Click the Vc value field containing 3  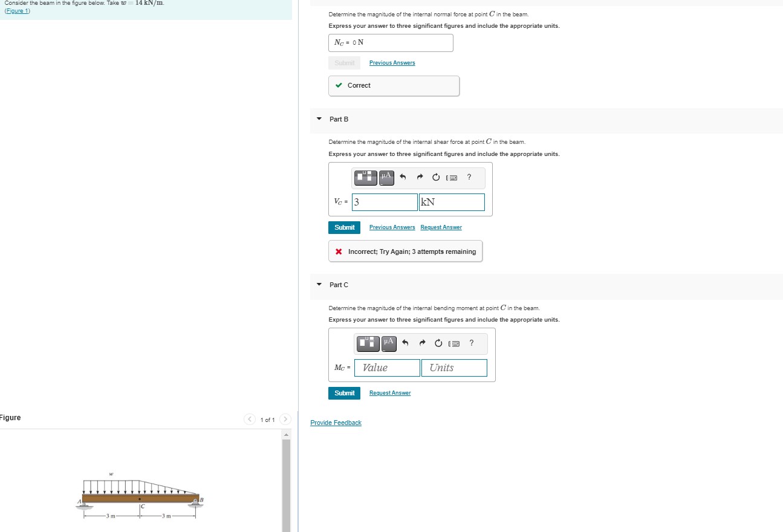[x=385, y=202]
